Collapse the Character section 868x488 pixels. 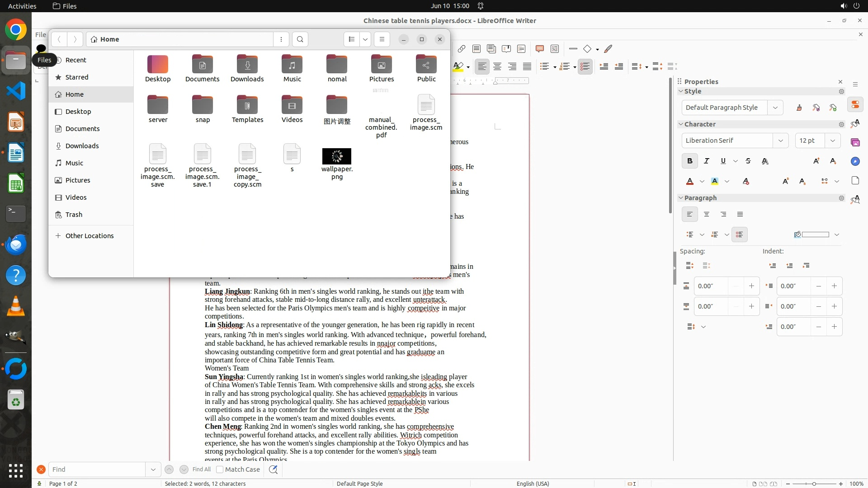(x=681, y=124)
